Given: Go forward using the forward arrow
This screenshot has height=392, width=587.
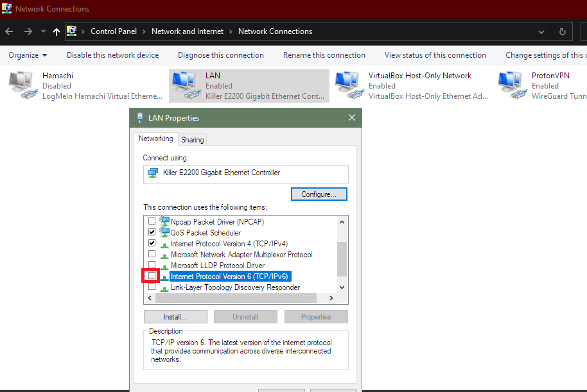Looking at the screenshot, I should [x=28, y=32].
